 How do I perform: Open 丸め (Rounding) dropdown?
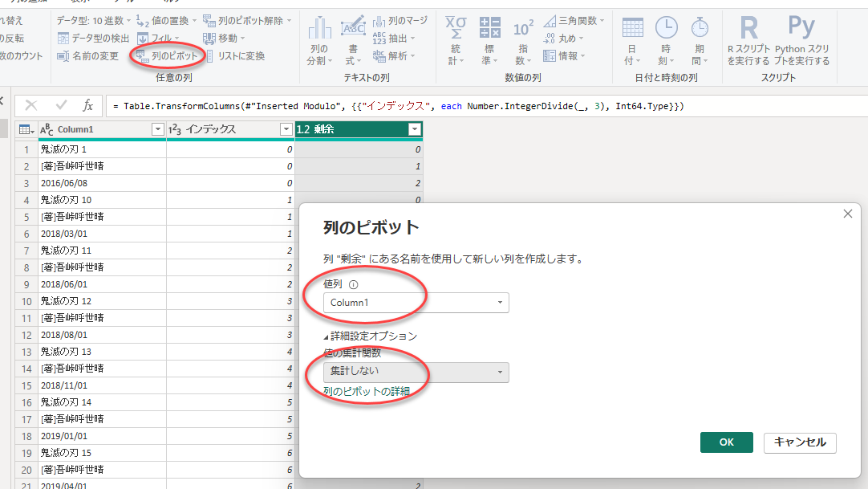click(563, 39)
